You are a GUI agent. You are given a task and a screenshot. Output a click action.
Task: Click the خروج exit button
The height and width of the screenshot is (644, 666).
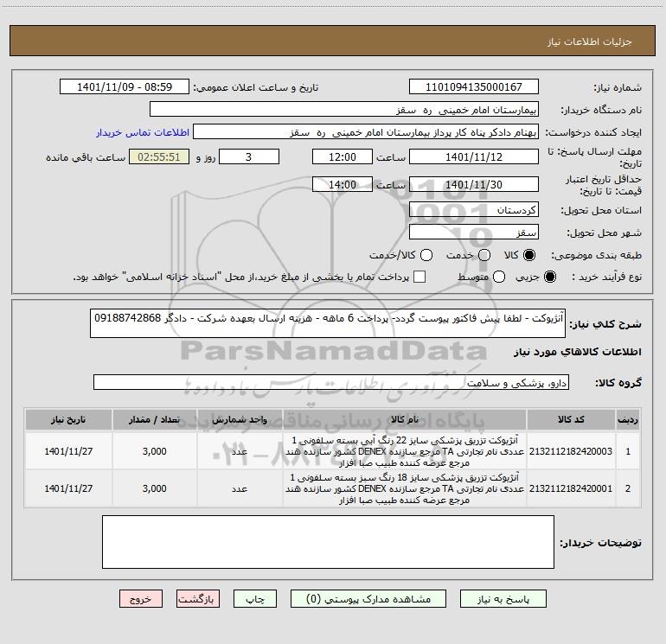pyautogui.click(x=141, y=599)
